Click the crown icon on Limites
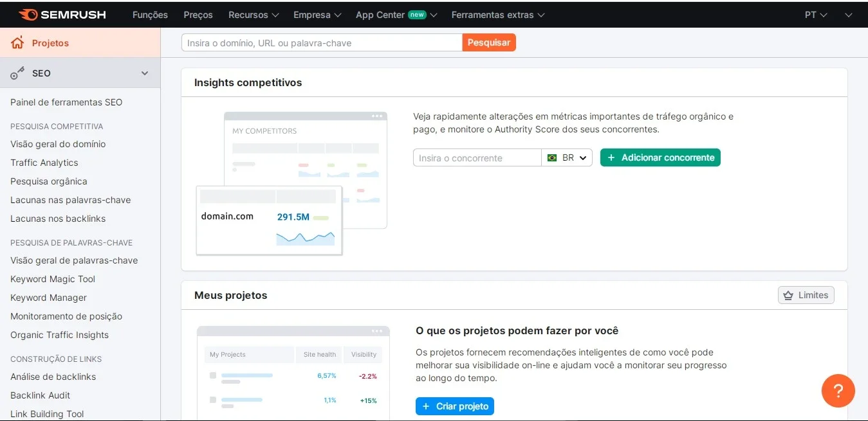The image size is (868, 421). coord(788,295)
